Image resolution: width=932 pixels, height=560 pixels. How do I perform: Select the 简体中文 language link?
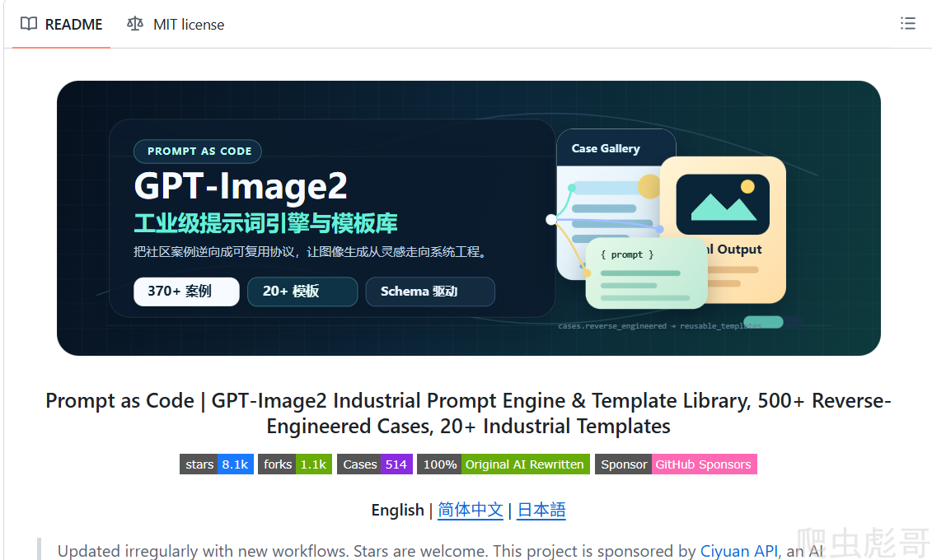(471, 510)
